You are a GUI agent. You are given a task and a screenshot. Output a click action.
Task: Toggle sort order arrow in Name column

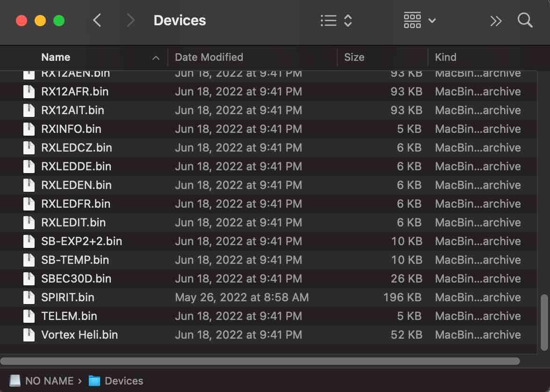pos(156,58)
